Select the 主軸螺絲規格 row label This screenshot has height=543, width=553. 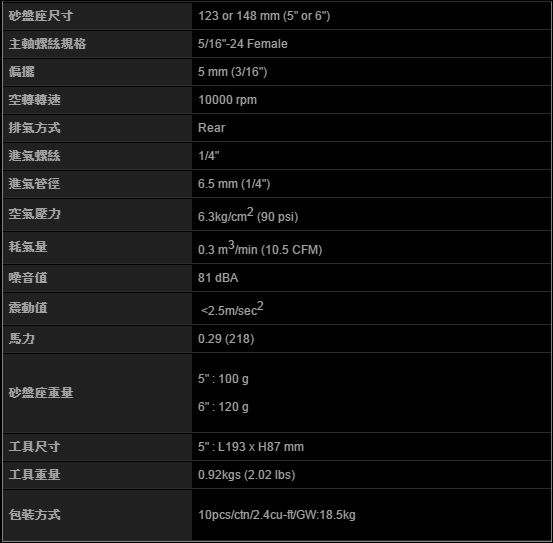click(x=97, y=44)
